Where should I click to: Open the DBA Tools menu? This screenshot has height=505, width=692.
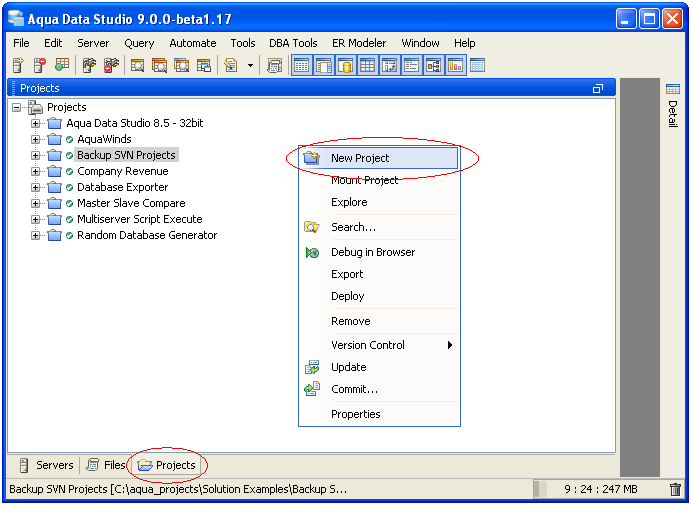coord(293,43)
